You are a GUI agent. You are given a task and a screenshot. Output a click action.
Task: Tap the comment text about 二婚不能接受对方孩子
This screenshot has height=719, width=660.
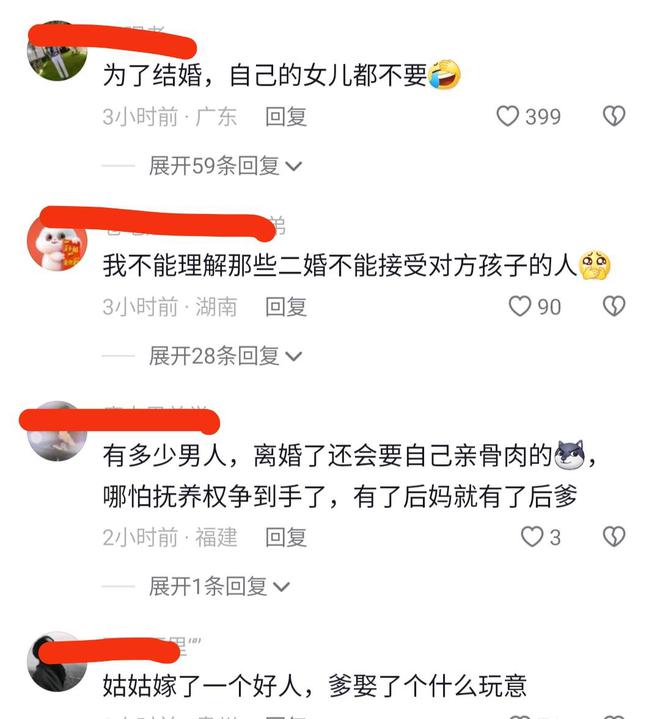(x=340, y=265)
